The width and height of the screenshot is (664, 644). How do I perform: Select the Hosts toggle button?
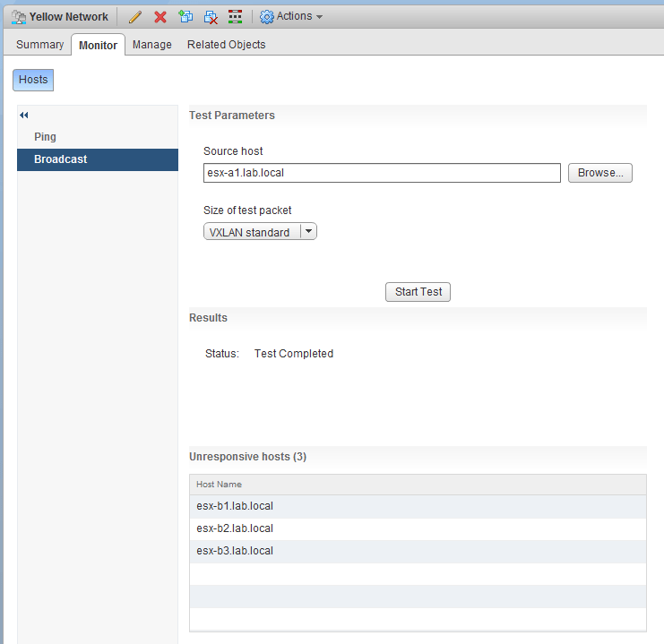33,80
